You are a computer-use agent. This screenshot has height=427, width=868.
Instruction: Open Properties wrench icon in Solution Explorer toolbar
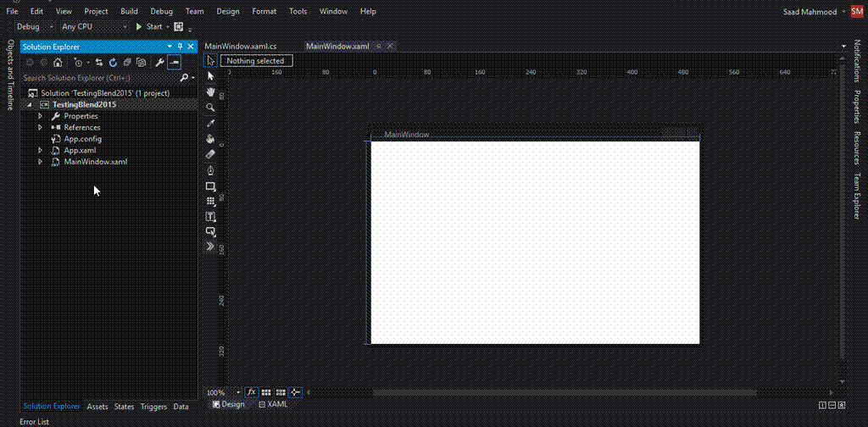click(x=159, y=63)
